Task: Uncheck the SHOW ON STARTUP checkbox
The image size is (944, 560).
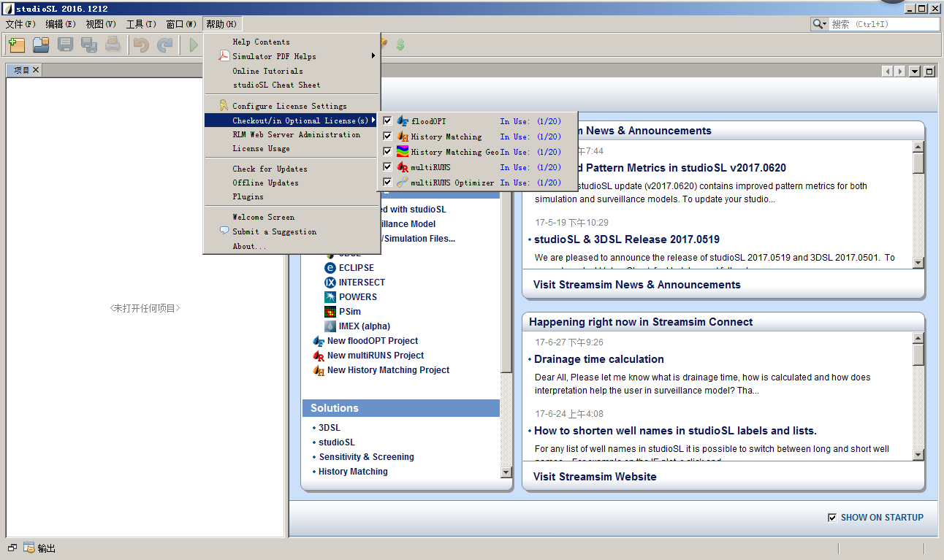Action: 832,518
